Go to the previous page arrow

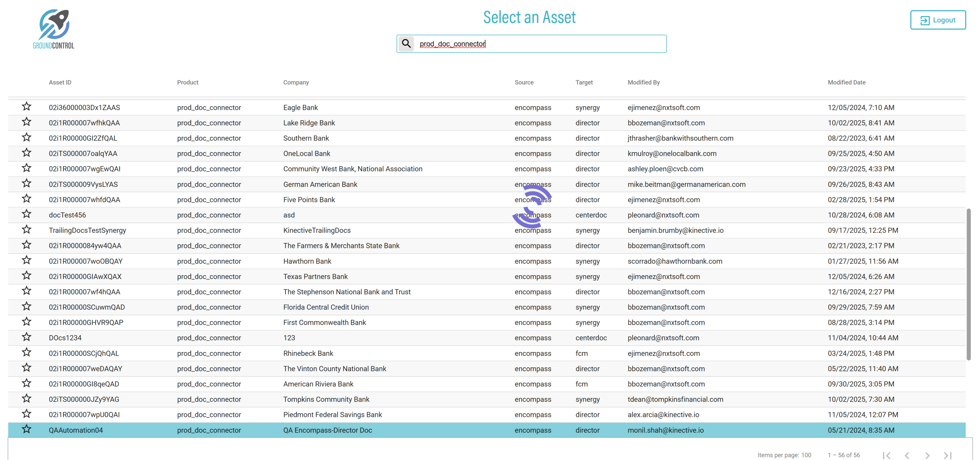pyautogui.click(x=907, y=455)
